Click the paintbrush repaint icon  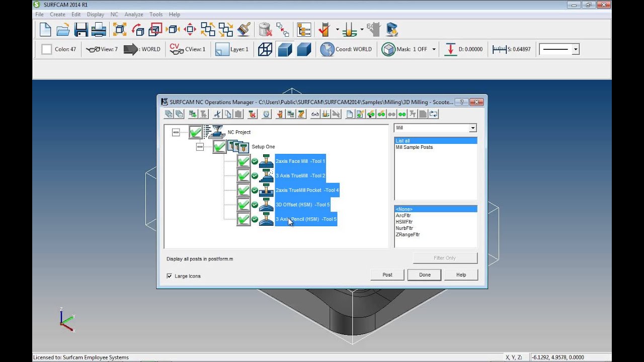[244, 30]
